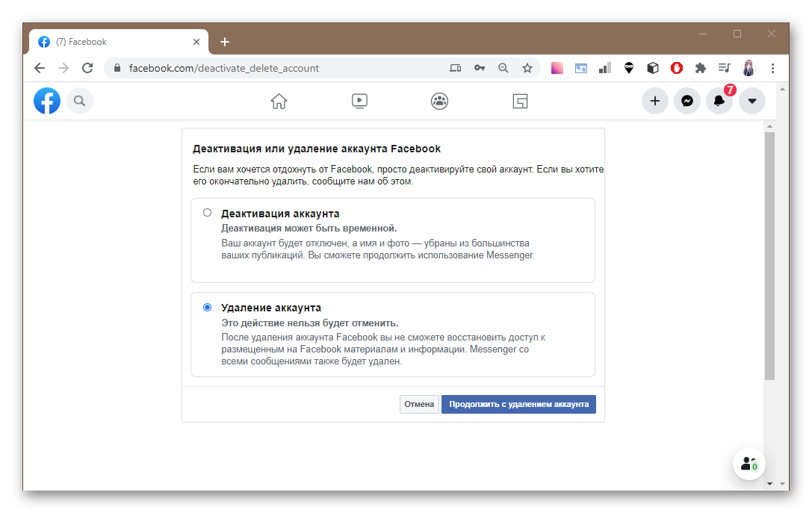Open a new browser tab

[x=225, y=42]
